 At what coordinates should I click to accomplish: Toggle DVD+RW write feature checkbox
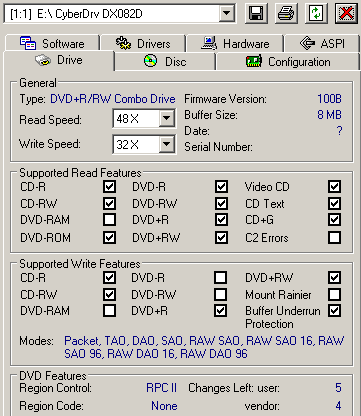(x=334, y=277)
